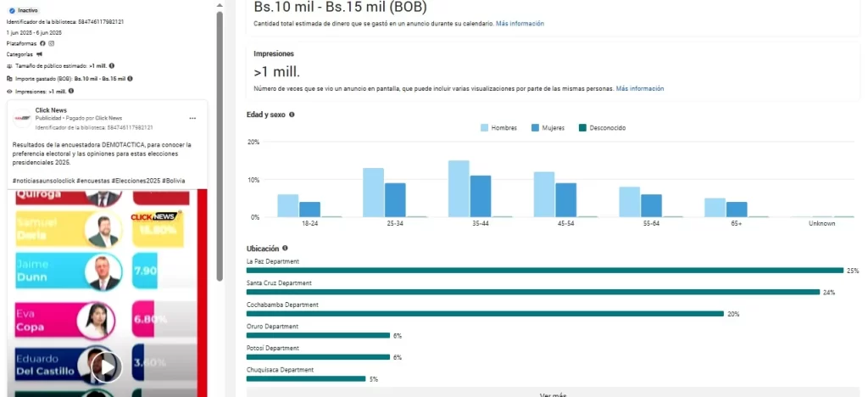Viewport: 868px width, 397px height.
Task: Open Más información link under Impresiones
Action: coord(640,88)
